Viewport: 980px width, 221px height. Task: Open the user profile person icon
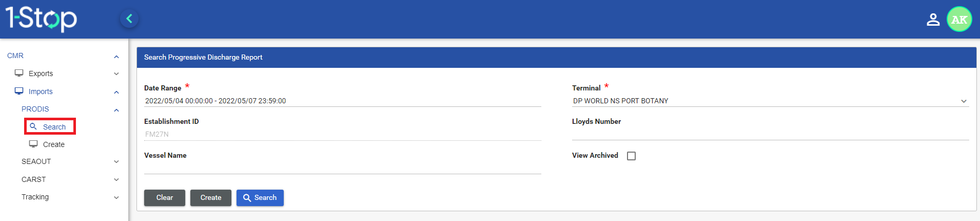(933, 20)
